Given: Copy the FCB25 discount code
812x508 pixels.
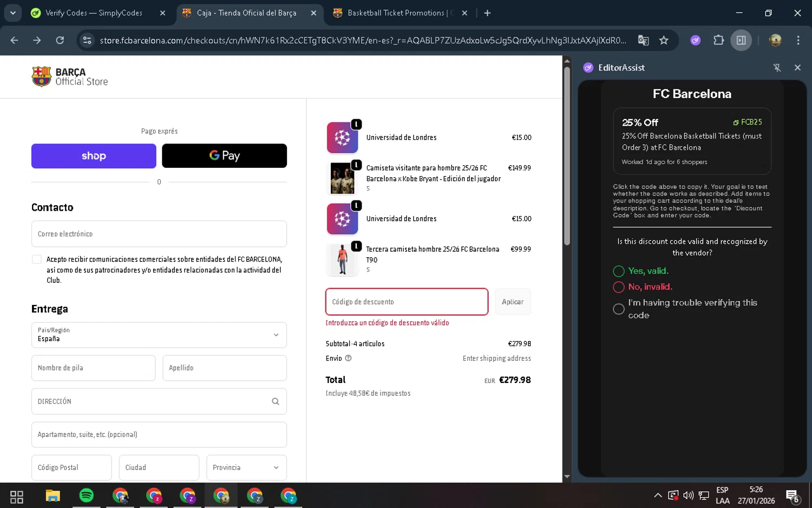Looking at the screenshot, I should [x=748, y=122].
